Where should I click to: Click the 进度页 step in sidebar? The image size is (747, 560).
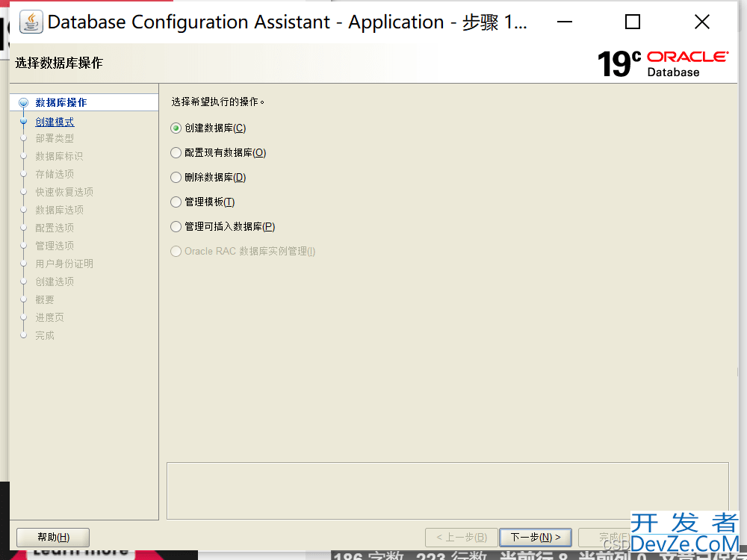[49, 317]
